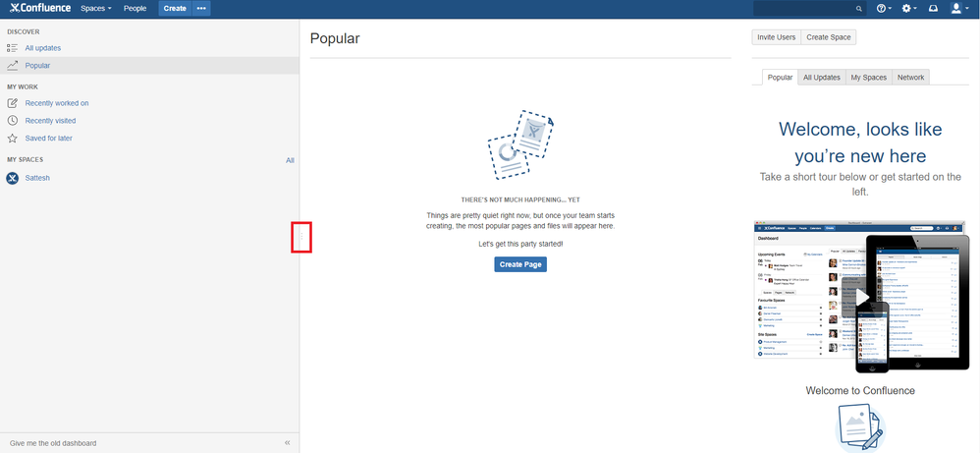This screenshot has height=453, width=980.
Task: Click the Recently visited clock icon
Action: (12, 120)
